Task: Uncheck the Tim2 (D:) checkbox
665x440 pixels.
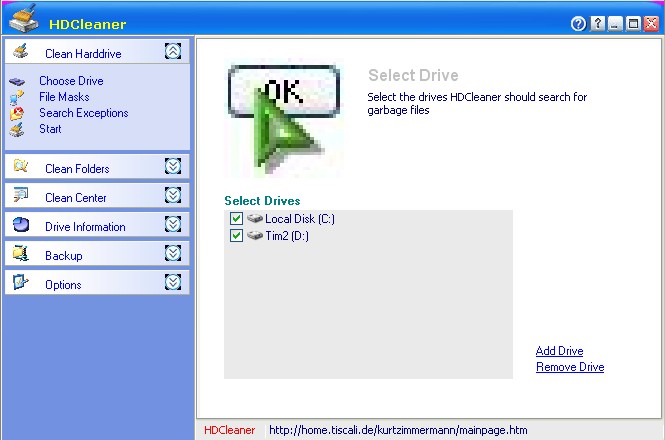Action: tap(236, 235)
